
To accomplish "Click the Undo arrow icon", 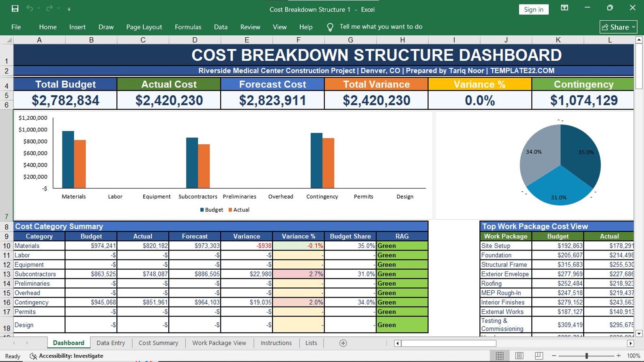I will point(30,9).
